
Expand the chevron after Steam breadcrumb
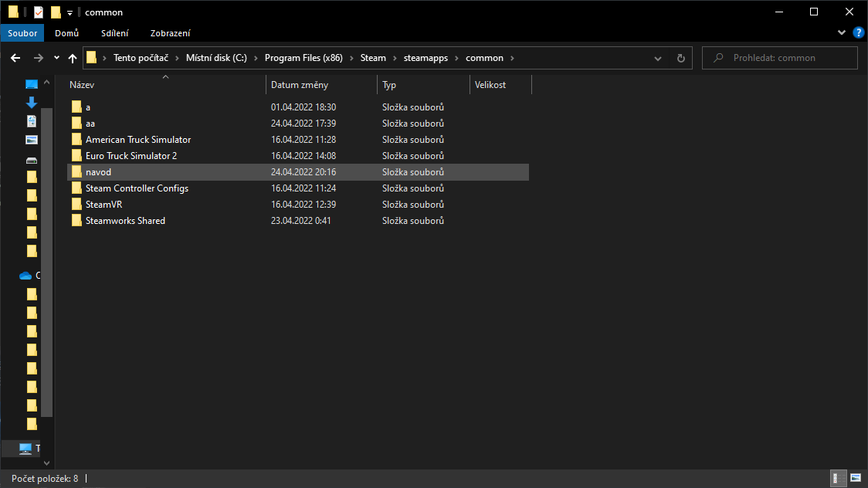click(395, 58)
